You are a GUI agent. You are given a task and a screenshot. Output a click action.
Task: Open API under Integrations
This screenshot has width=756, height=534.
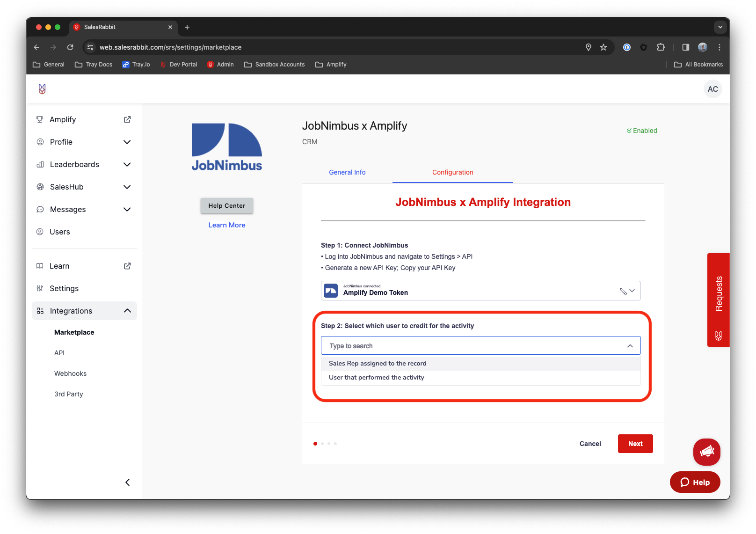[x=59, y=353]
